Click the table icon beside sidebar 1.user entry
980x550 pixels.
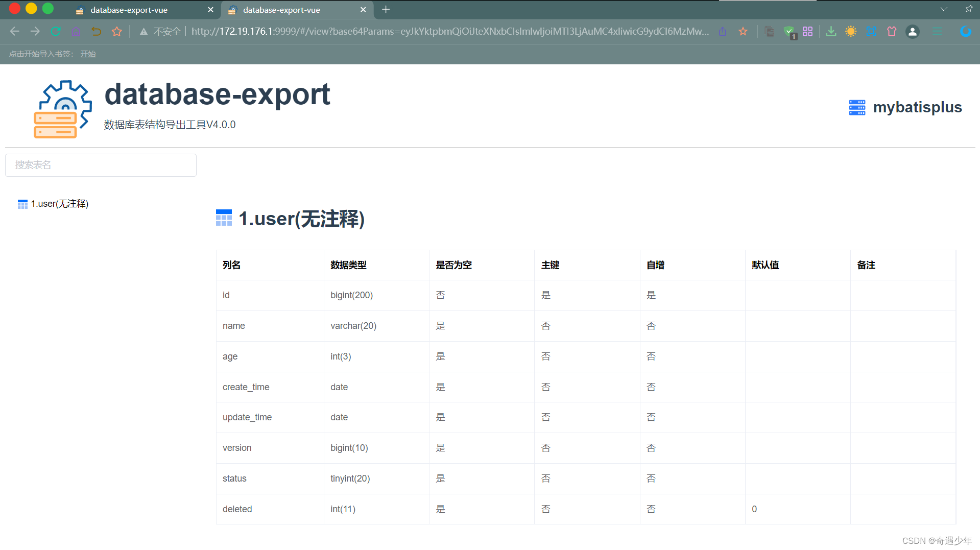click(22, 204)
